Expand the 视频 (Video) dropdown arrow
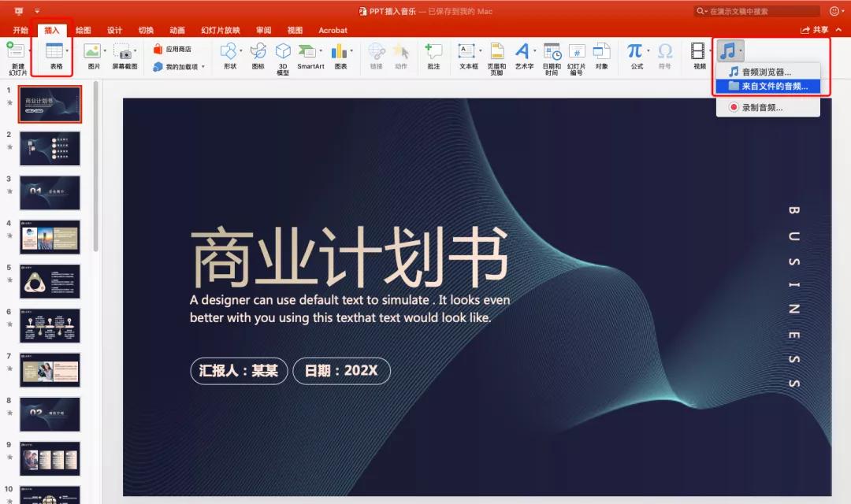Screen dimensions: 851x504 pyautogui.click(x=710, y=50)
